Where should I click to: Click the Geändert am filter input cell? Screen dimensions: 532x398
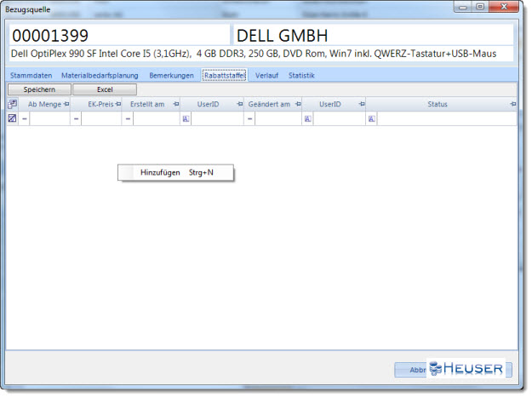(278, 118)
